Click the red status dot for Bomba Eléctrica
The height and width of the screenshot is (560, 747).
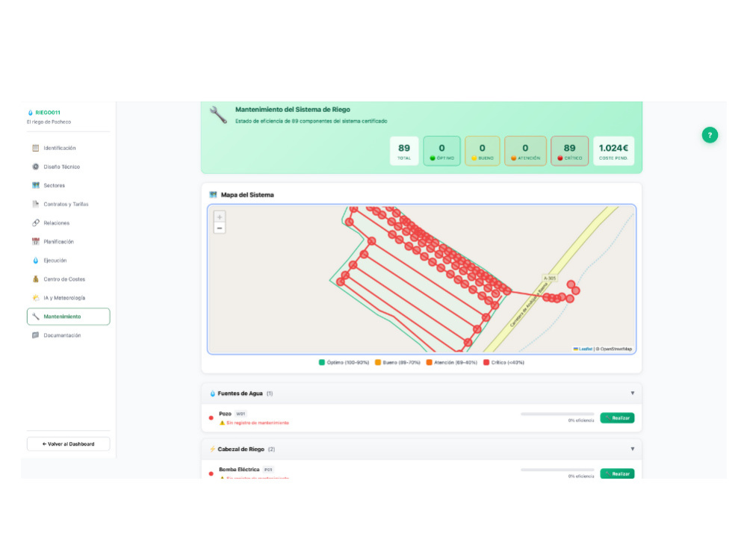click(211, 474)
